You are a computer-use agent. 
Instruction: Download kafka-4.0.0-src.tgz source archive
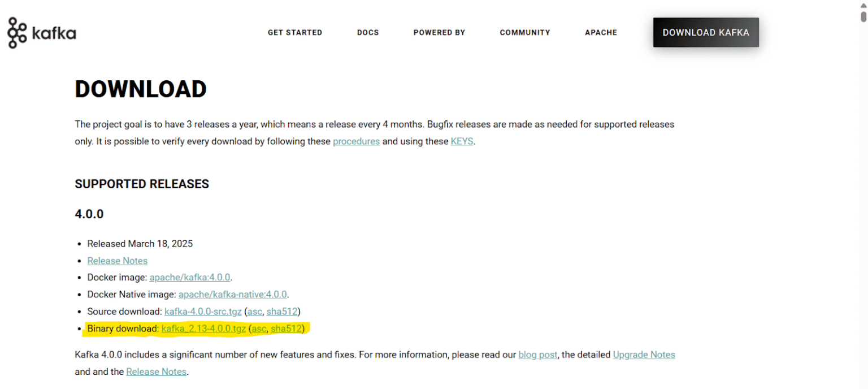203,312
